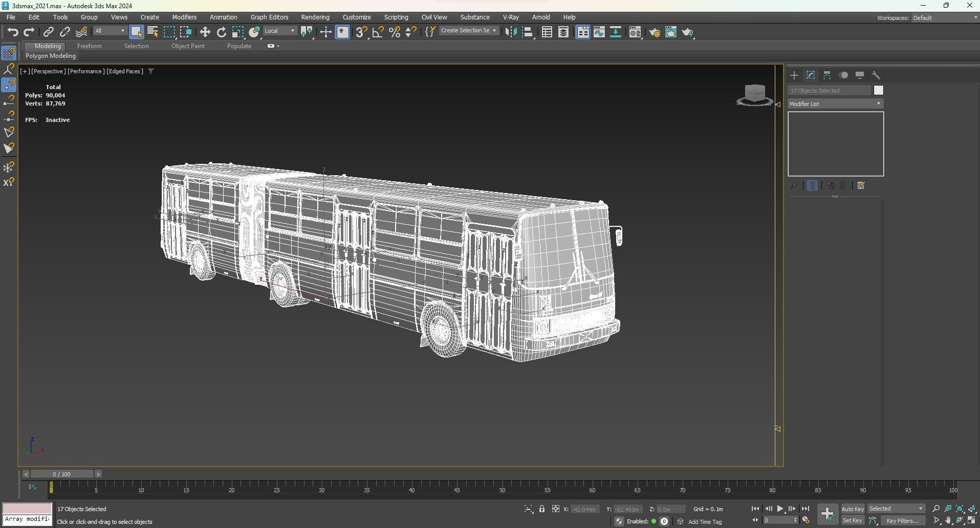980x528 pixels.
Task: Open the Local coordinate system dropdown
Action: [279, 31]
